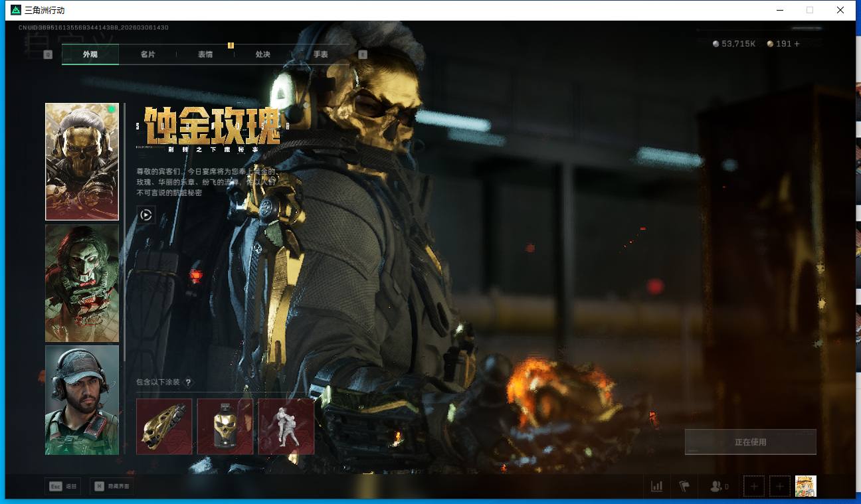The height and width of the screenshot is (504, 861).
Task: Go to the 处决 tab
Action: (x=263, y=54)
